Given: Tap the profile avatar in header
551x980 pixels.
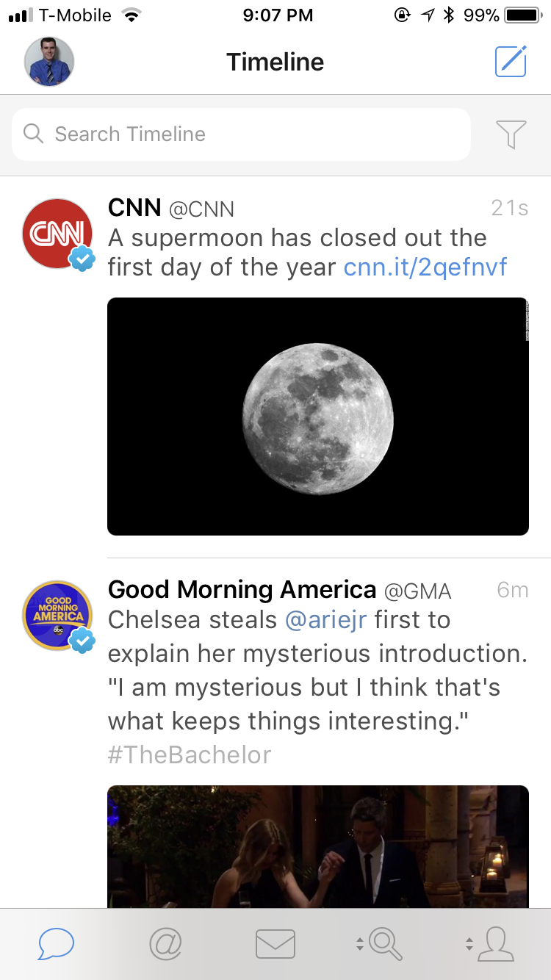Looking at the screenshot, I should click(x=49, y=62).
